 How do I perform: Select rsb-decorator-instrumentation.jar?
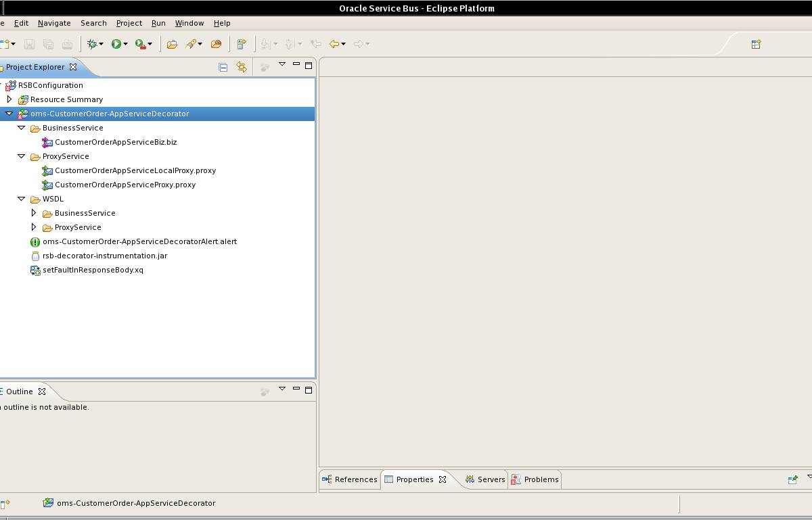tap(105, 256)
